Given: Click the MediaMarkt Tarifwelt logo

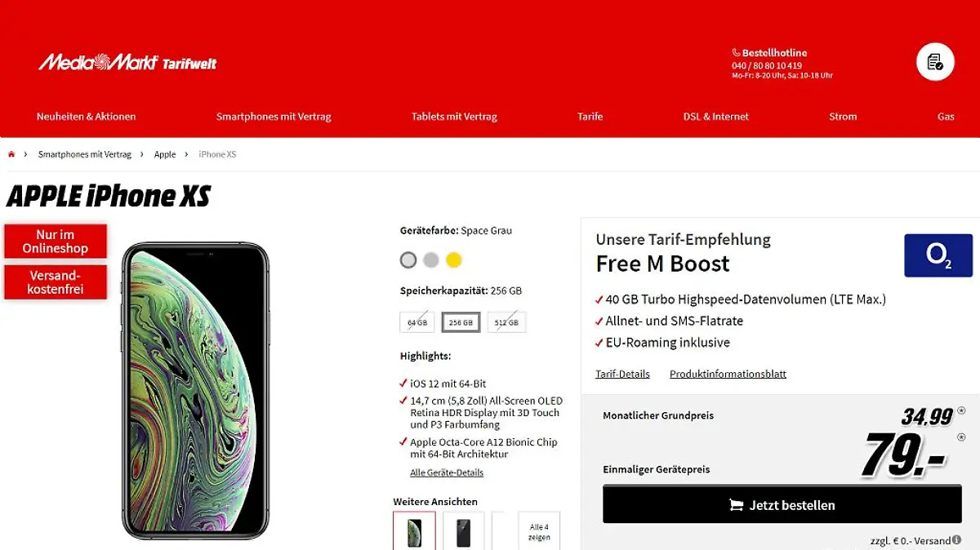Looking at the screenshot, I should click(x=127, y=63).
